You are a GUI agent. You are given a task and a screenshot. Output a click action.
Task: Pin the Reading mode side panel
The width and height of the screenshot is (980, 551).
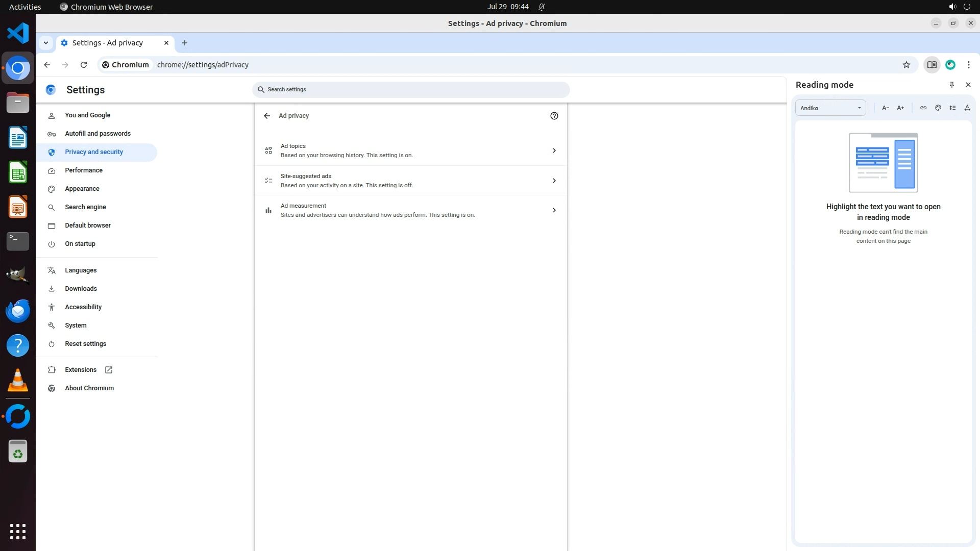tap(951, 85)
